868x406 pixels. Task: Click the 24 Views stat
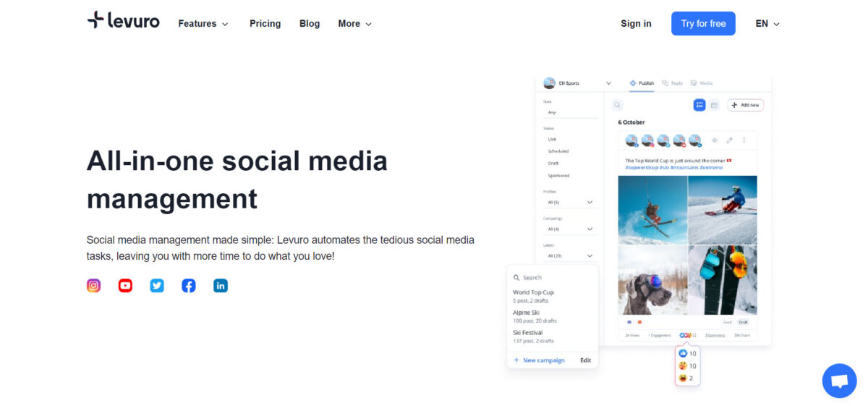point(632,335)
